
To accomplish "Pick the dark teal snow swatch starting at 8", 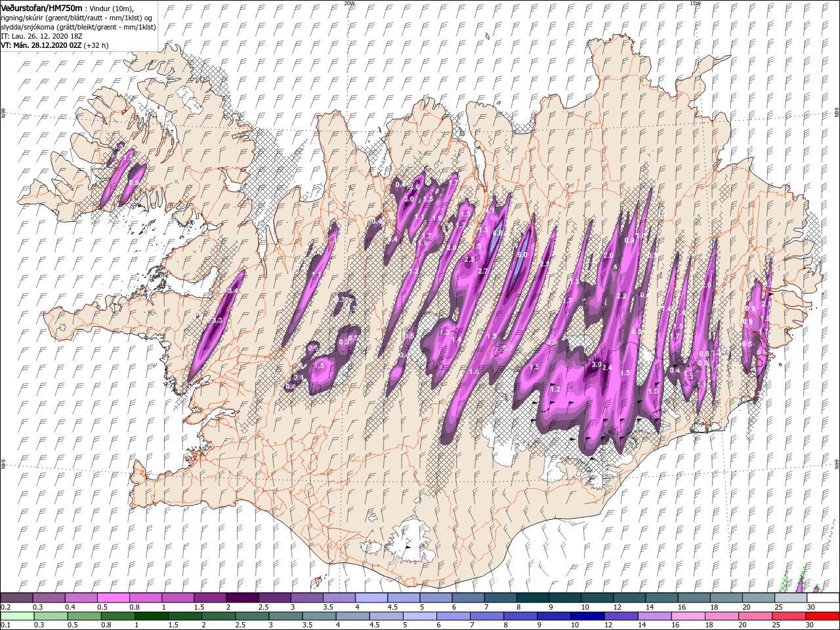I will [532, 598].
